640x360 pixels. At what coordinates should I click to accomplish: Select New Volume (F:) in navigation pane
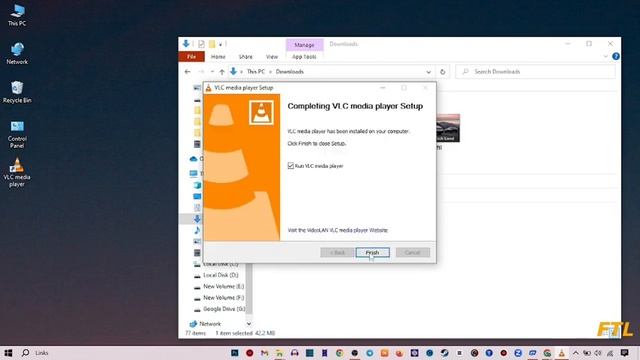coord(224,298)
